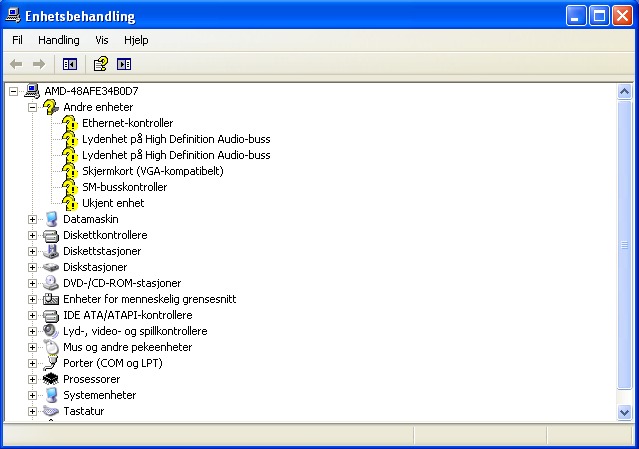
Task: Click the scrollbar down arrow
Action: [x=624, y=412]
